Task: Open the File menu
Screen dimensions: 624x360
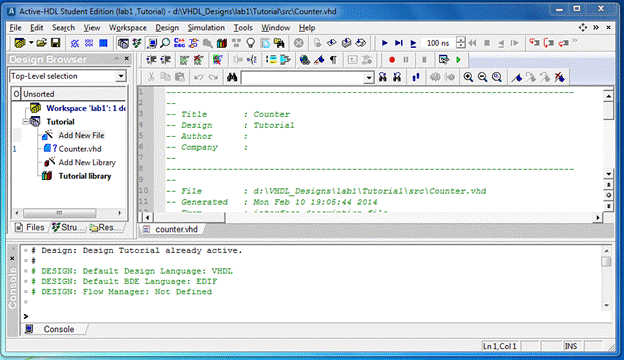Action: (15, 28)
